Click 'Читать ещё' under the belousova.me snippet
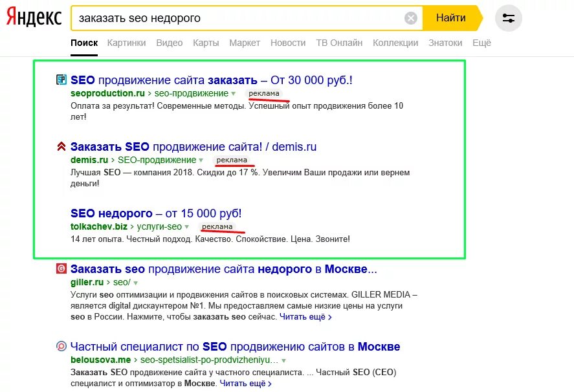 point(245,383)
